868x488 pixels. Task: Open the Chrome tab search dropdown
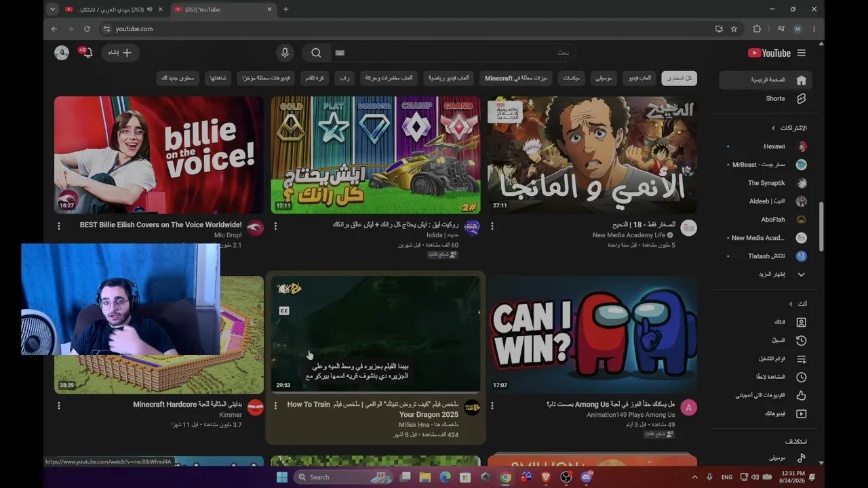53,9
